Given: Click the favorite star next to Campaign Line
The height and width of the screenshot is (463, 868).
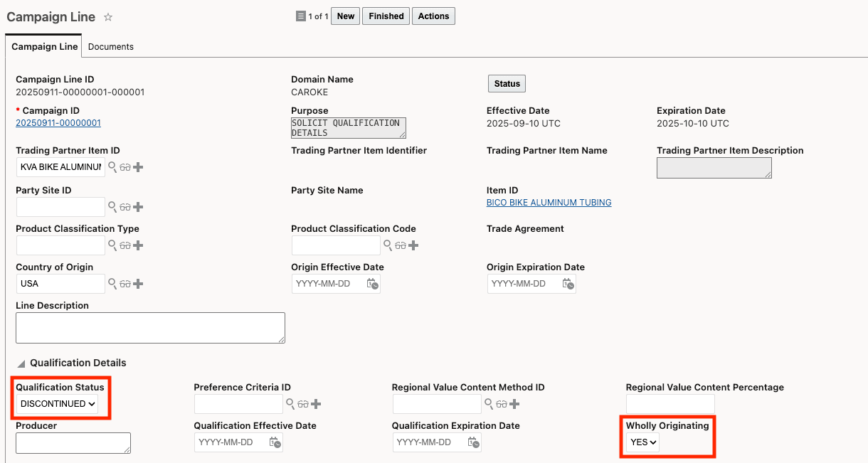Looking at the screenshot, I should click(x=108, y=17).
